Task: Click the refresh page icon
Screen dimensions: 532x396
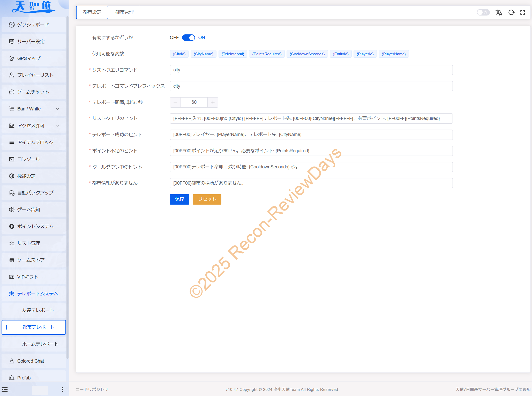Action: tap(511, 12)
